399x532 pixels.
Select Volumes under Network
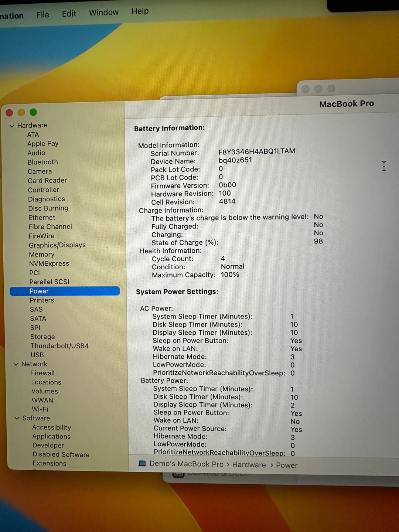point(44,391)
